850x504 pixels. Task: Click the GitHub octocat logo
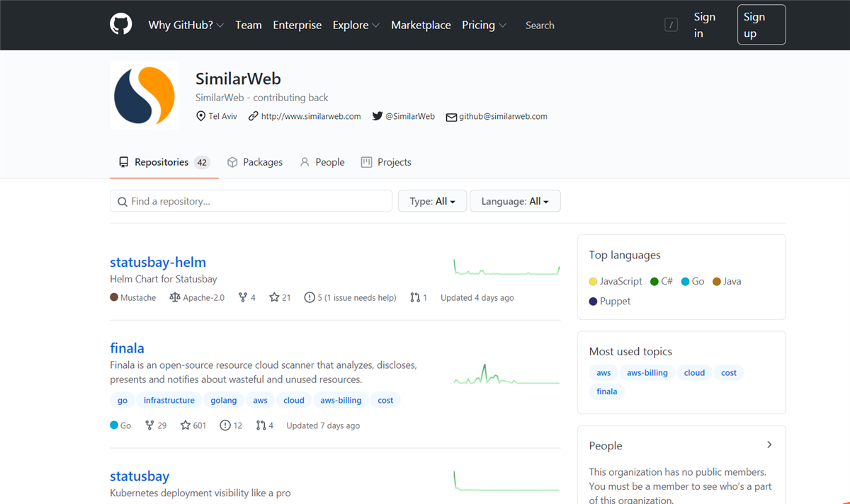[x=121, y=25]
